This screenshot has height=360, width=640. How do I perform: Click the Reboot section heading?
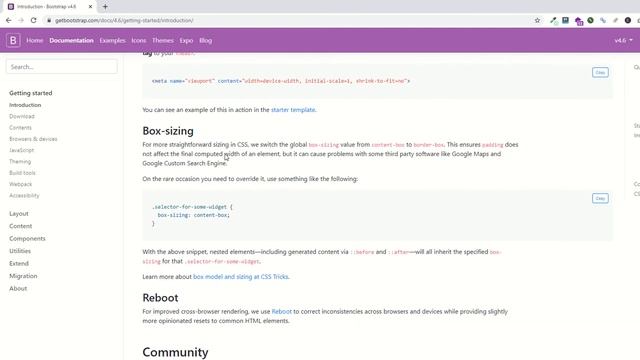coord(160,298)
